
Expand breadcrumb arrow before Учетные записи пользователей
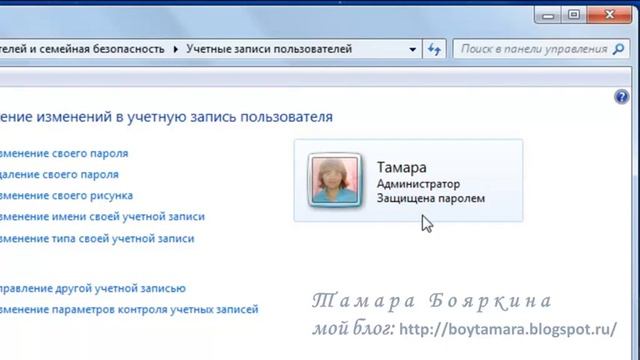click(x=176, y=49)
